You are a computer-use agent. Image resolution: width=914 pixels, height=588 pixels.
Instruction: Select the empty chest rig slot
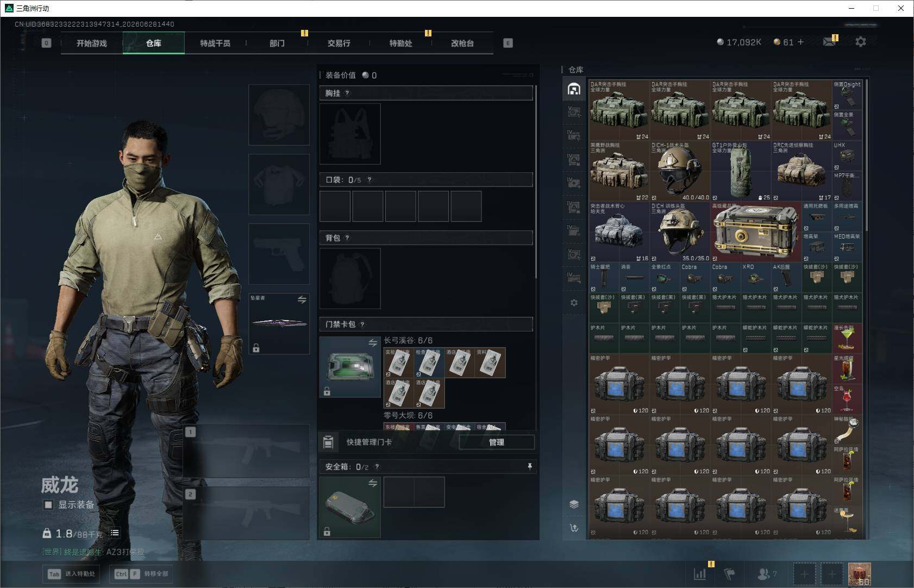[x=350, y=134]
